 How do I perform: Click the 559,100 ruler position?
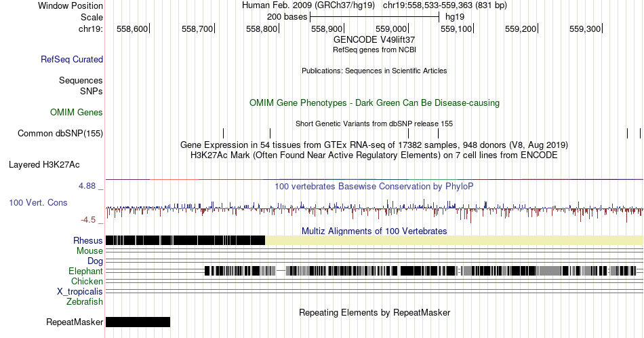(456, 29)
